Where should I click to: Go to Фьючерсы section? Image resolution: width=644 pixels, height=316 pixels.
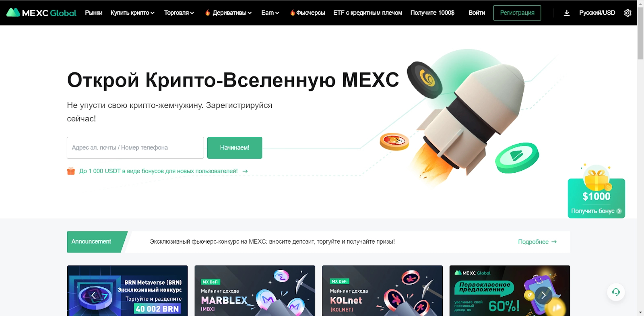click(x=308, y=13)
